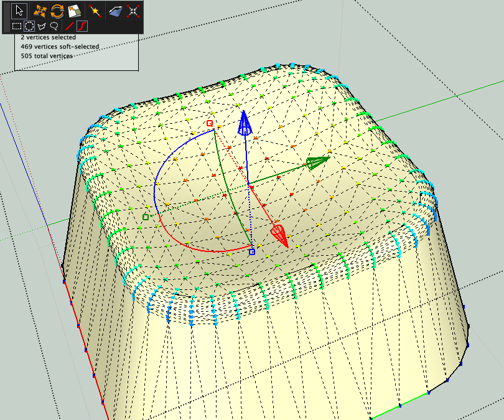Image resolution: width=504 pixels, height=420 pixels.
Task: Click the green square gizmo handle
Action: coord(145,217)
